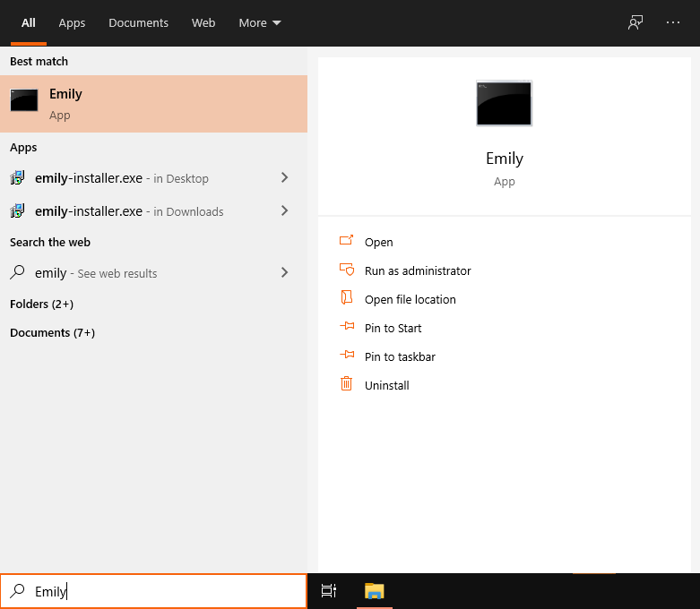The height and width of the screenshot is (609, 700).
Task: Choose Open file location
Action: [x=410, y=299]
